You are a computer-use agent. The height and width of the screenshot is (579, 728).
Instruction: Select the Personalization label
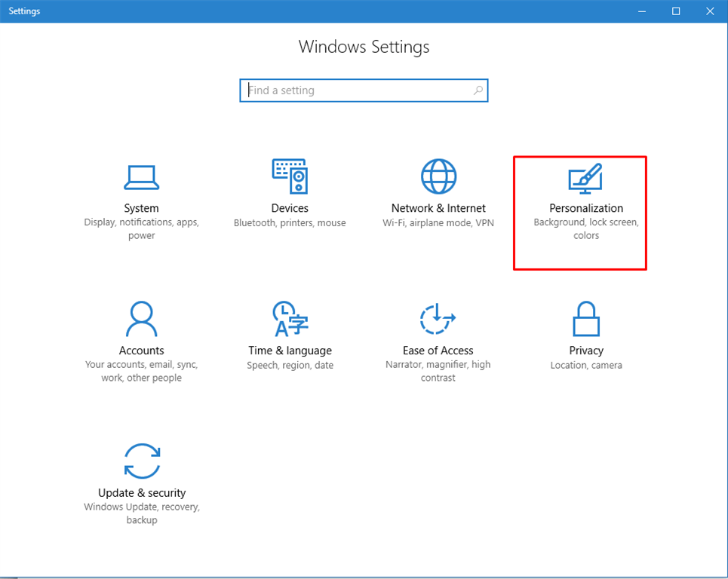586,208
